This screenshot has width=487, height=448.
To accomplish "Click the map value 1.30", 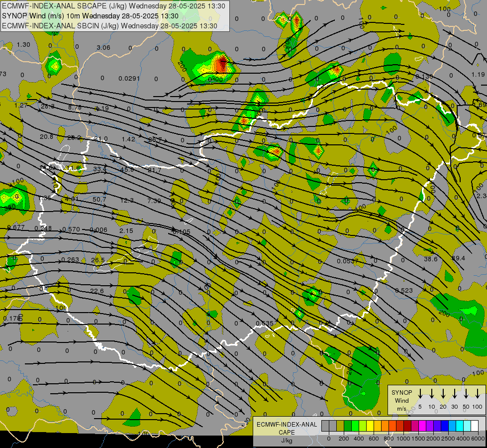I will pos(23,45).
